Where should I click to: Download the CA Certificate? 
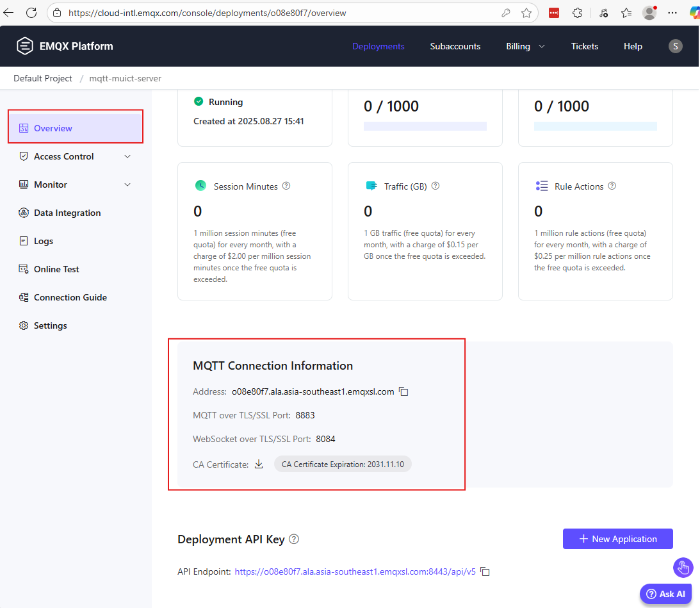click(259, 464)
